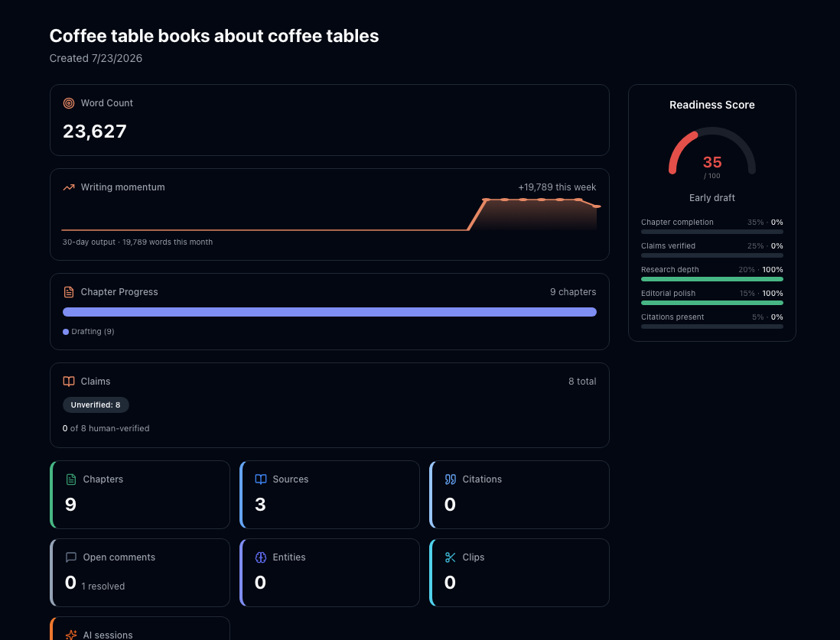Click the Writing momentum trend arrow icon

[x=69, y=187]
